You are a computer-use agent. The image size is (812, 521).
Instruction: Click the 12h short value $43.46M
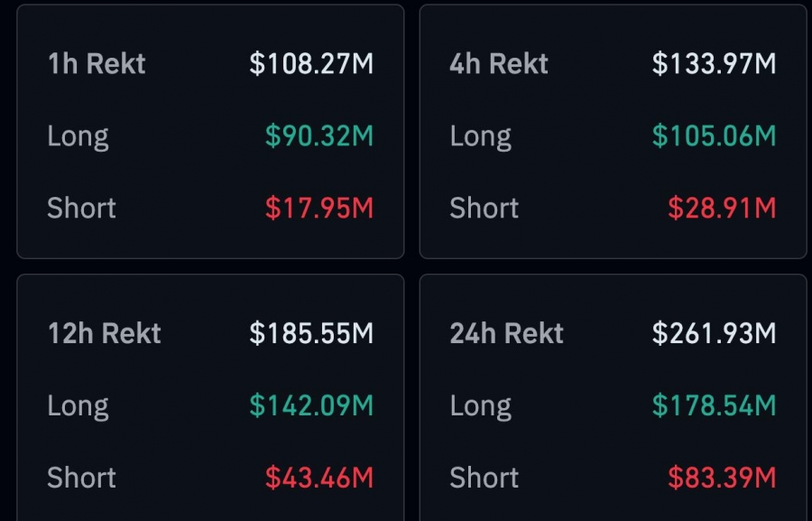[318, 478]
